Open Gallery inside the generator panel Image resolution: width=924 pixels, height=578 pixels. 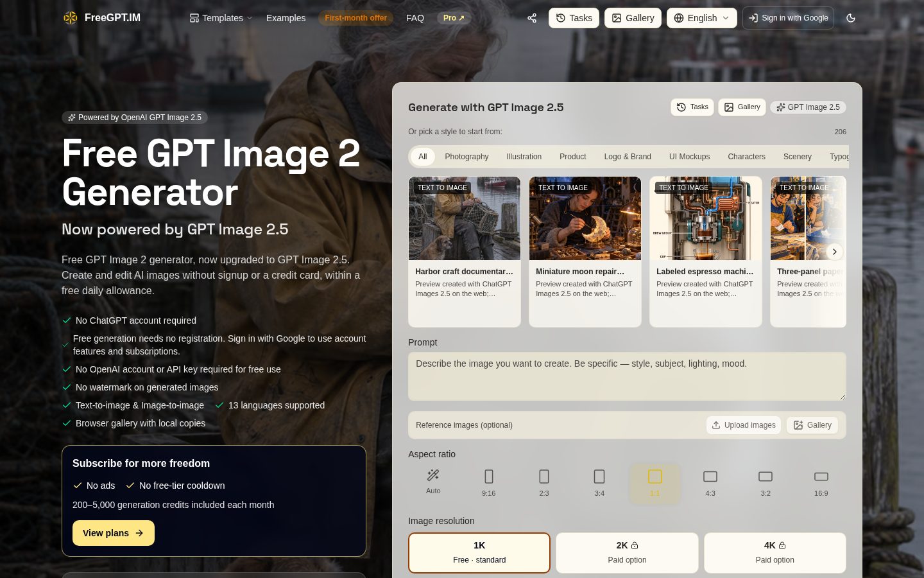(742, 107)
